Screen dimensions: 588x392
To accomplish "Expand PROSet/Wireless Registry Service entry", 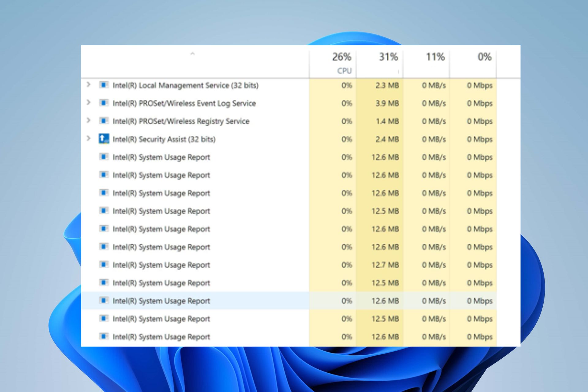I will (x=89, y=120).
